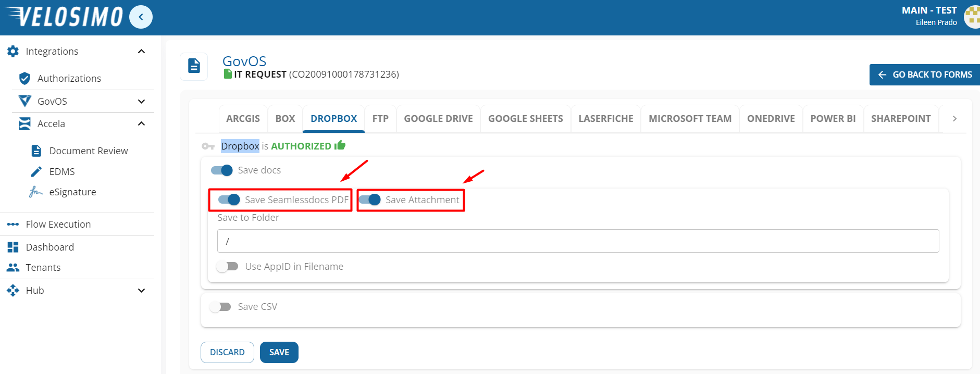Expand the GovOS sidebar chevron

pyautogui.click(x=141, y=101)
